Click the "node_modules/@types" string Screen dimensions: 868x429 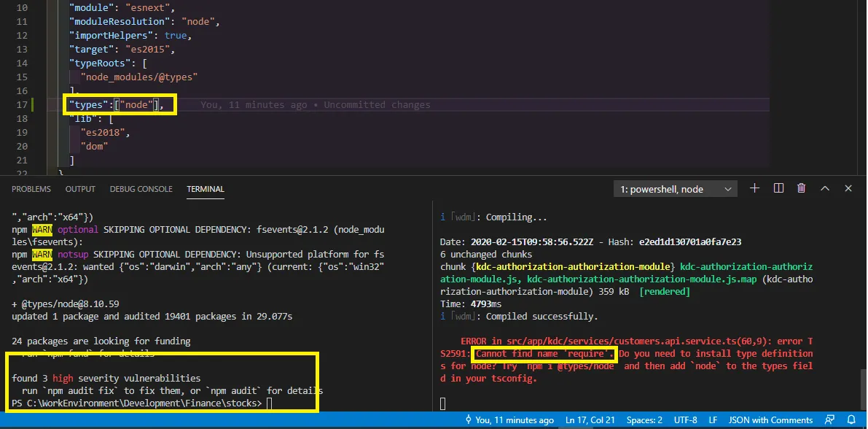[139, 77]
